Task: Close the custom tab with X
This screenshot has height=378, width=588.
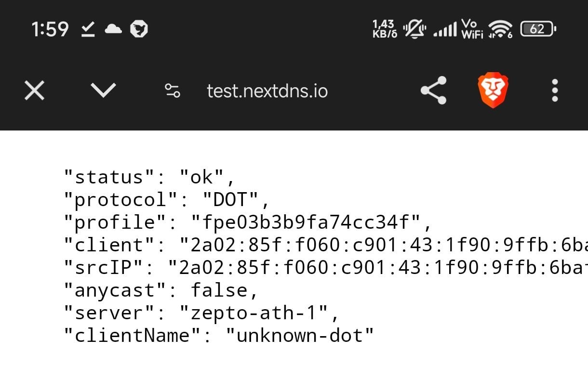Action: pyautogui.click(x=35, y=91)
